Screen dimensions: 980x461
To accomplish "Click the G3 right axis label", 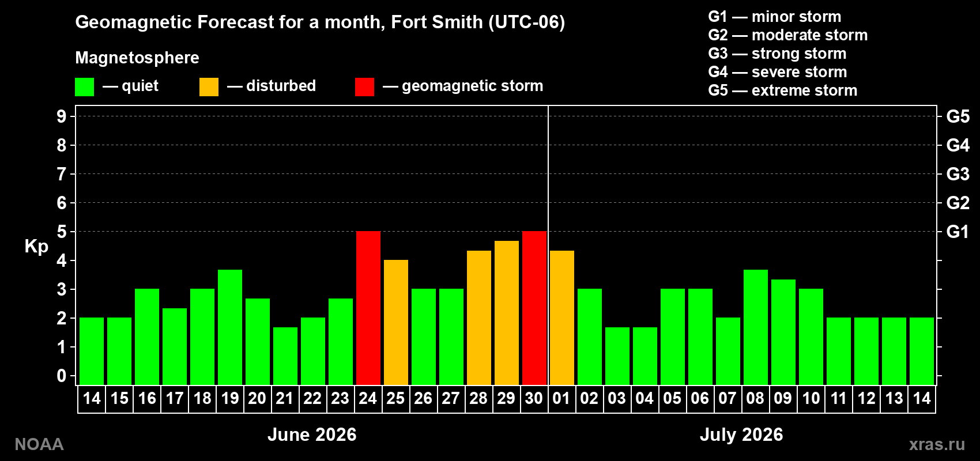I will click(x=958, y=174).
